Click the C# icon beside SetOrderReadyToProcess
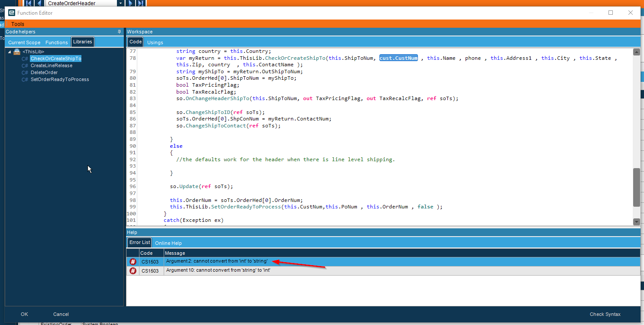Viewport: 644px width, 325px height. click(x=25, y=79)
